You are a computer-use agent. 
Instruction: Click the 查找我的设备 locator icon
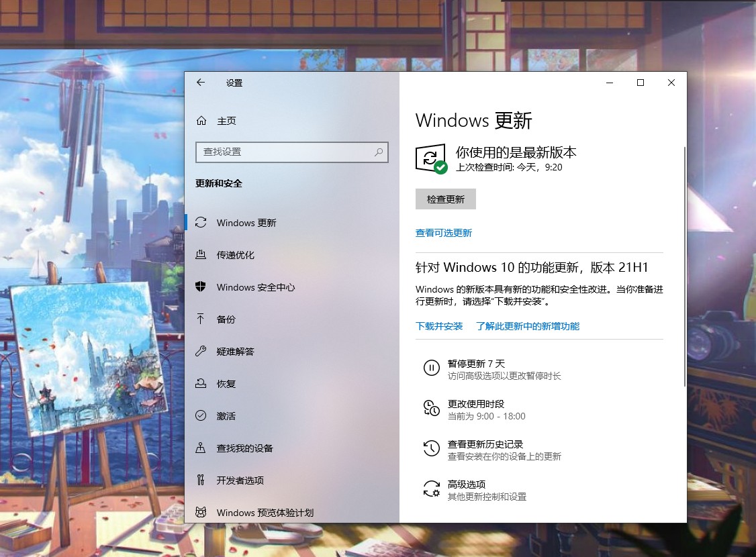[201, 448]
